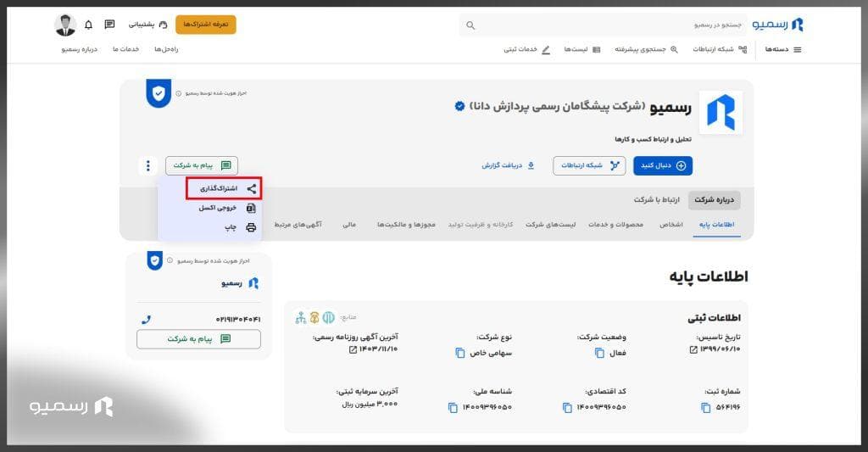The height and width of the screenshot is (452, 868).
Task: Open 'خدمات ثبتی' registration services
Action: coord(526,49)
